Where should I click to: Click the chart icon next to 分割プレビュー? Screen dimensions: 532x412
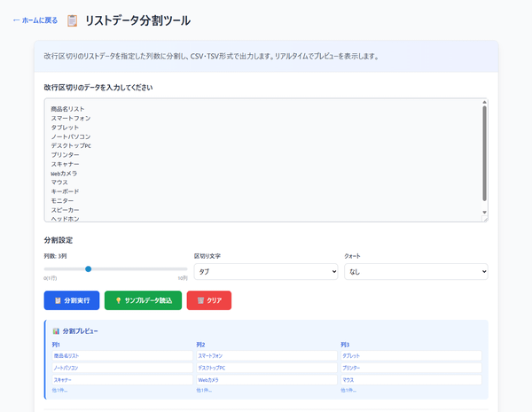(x=56, y=331)
